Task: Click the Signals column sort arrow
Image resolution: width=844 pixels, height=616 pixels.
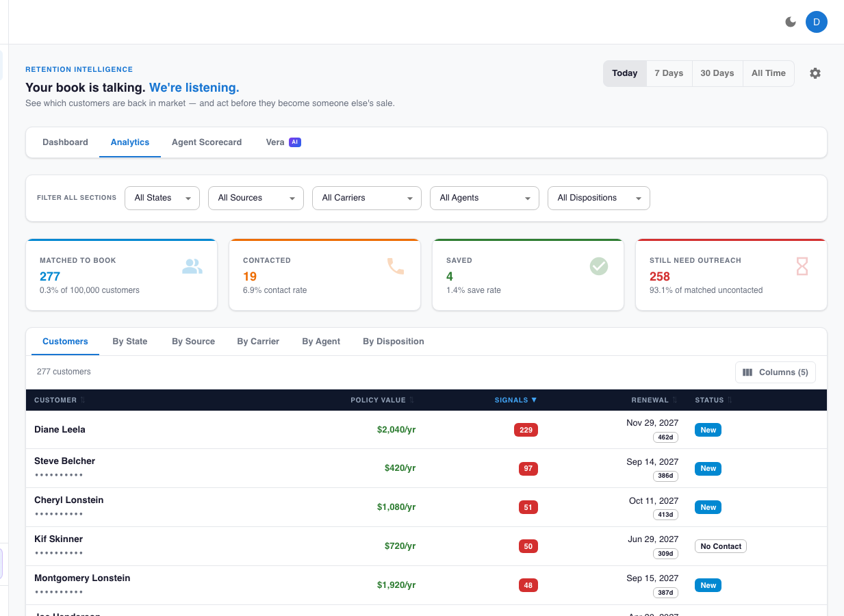Action: [534, 400]
